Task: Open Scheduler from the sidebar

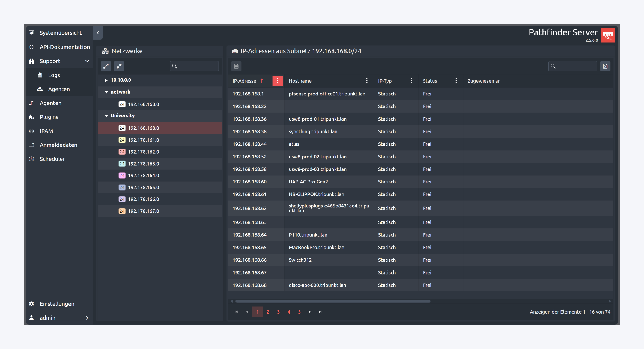Action: [x=52, y=159]
